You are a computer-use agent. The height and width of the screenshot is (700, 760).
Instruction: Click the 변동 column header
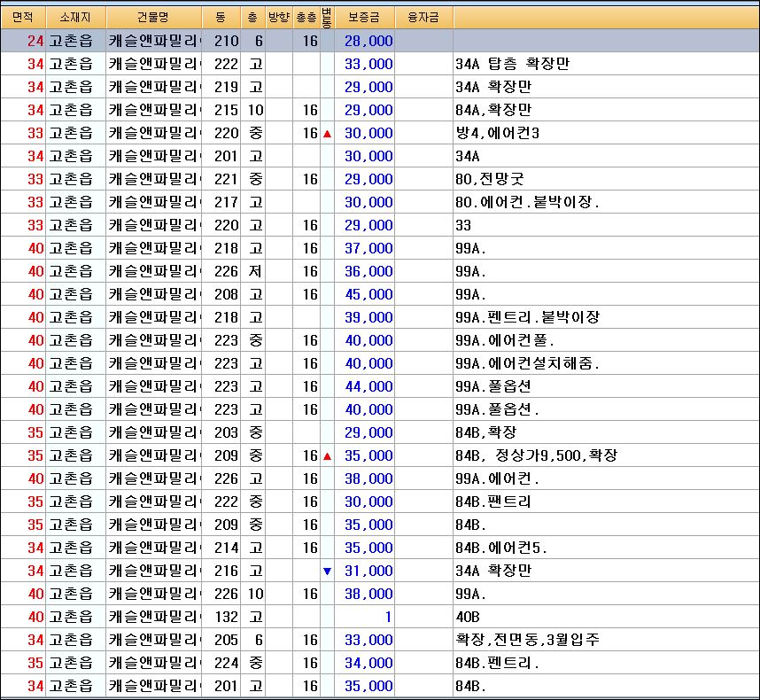coord(327,18)
